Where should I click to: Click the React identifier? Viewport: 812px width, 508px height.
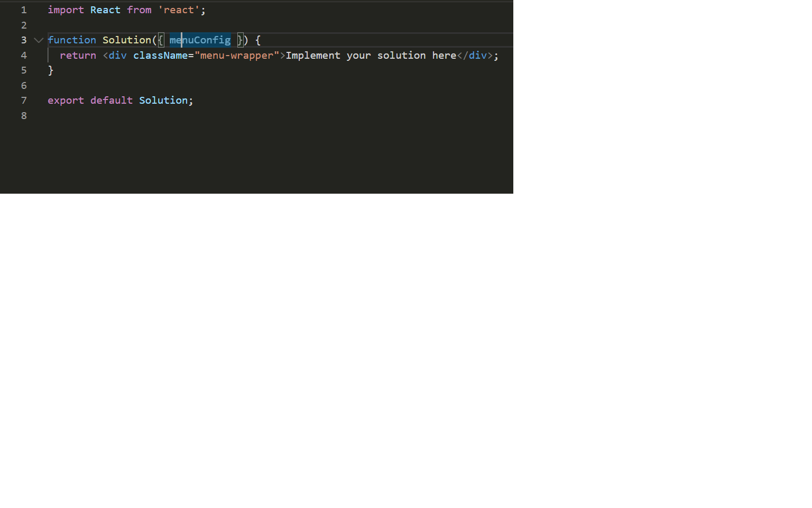[105, 10]
